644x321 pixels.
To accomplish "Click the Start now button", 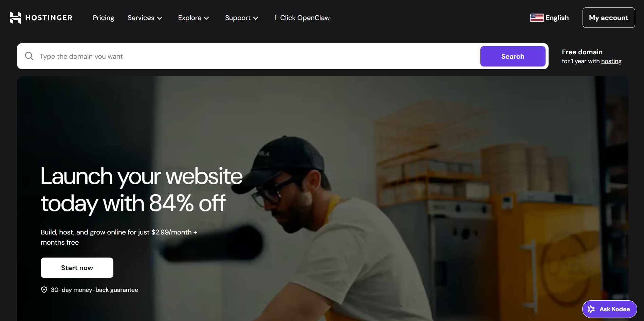I will click(77, 268).
